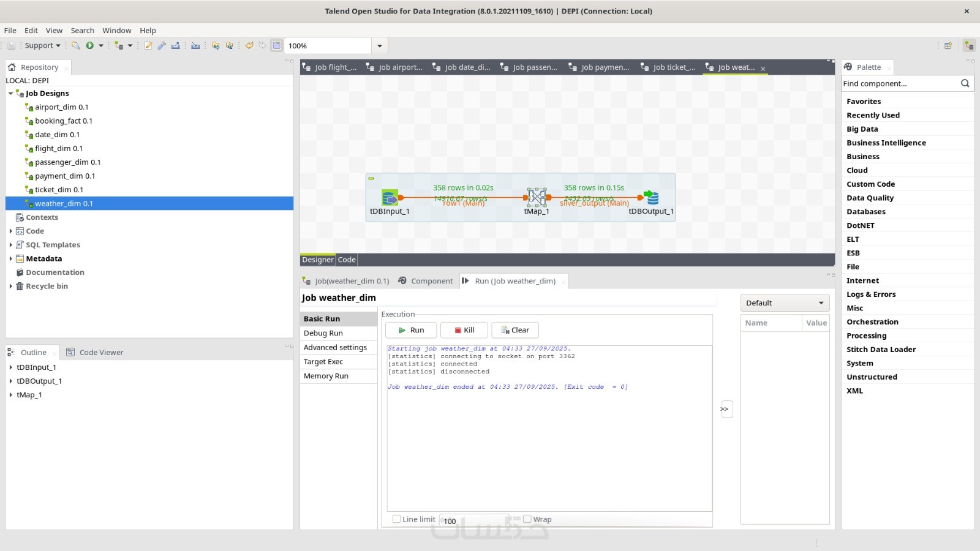Switch to the Code Viewer tab
Viewport: 980px width, 551px height.
pos(95,353)
